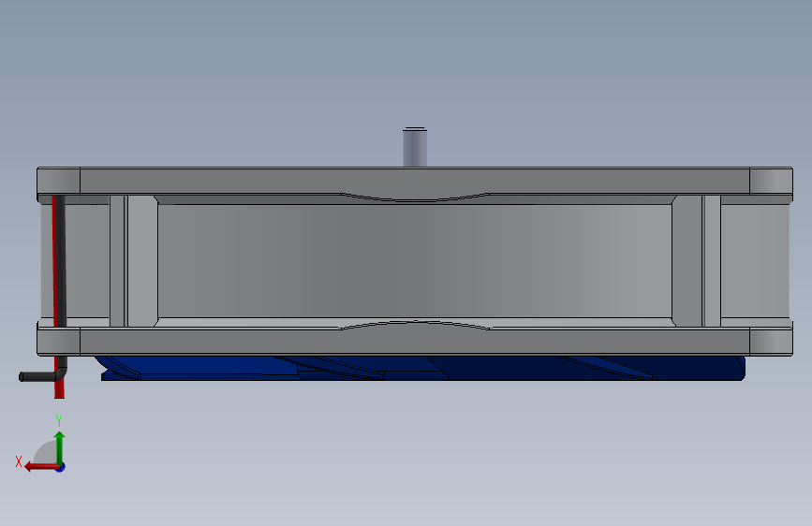Select the cylindrical shaft on top of fan
812x526 pixels.
[415, 147]
